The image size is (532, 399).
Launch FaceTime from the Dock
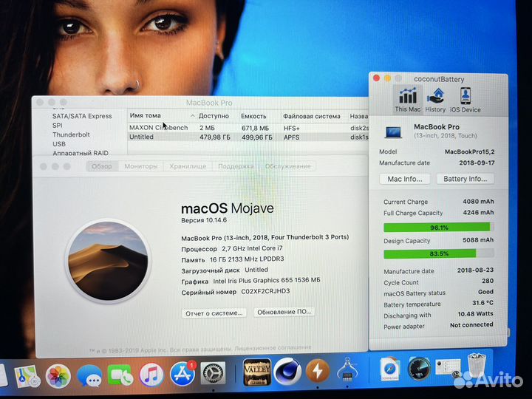tap(120, 375)
